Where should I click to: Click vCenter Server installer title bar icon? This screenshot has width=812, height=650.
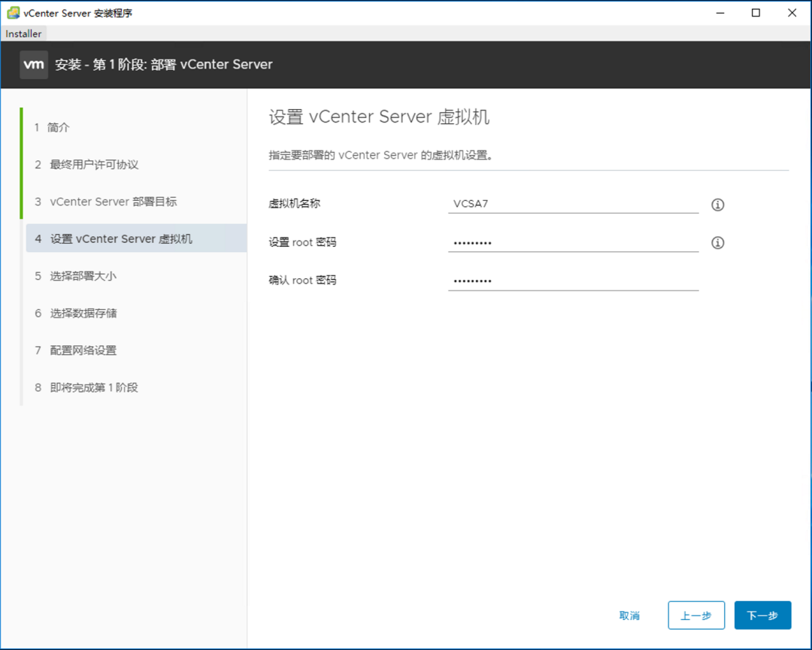(13, 13)
